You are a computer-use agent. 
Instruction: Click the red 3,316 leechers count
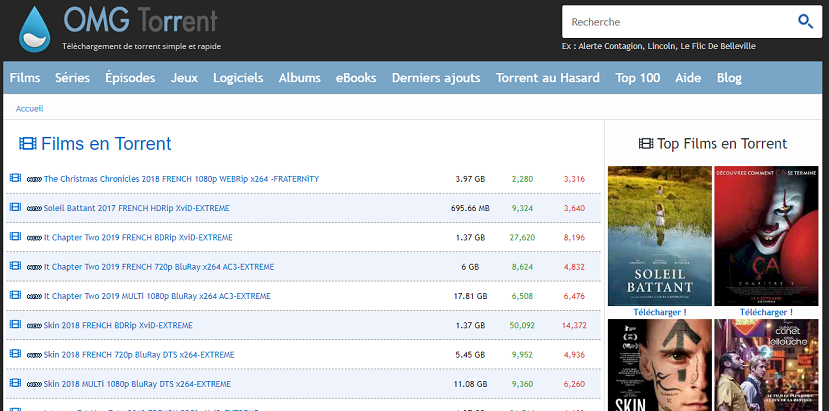574,179
